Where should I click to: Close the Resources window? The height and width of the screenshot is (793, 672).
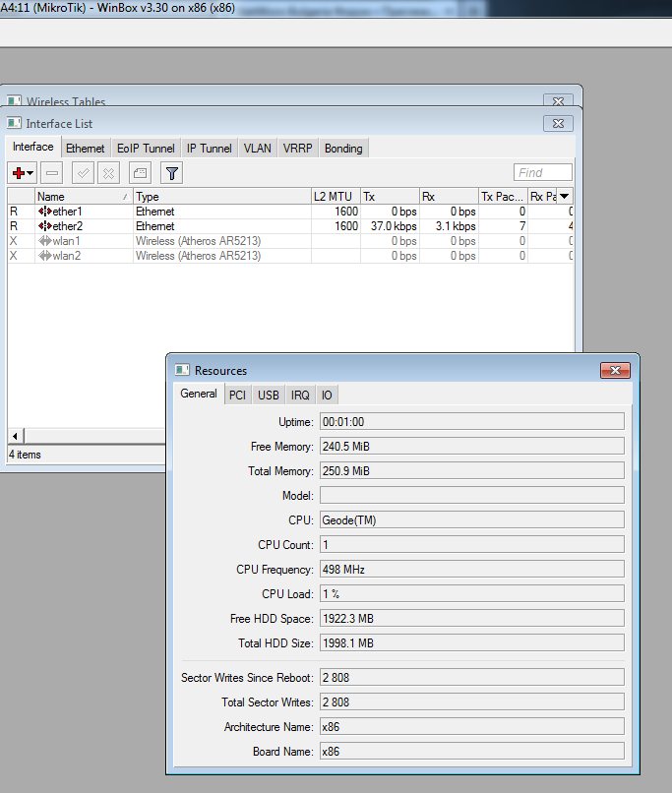point(616,370)
